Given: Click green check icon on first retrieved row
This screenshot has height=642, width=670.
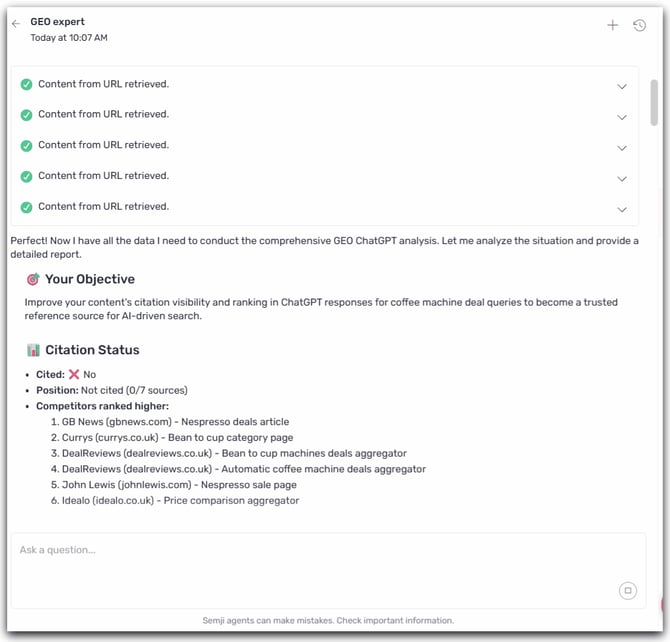Looking at the screenshot, I should [x=27, y=84].
